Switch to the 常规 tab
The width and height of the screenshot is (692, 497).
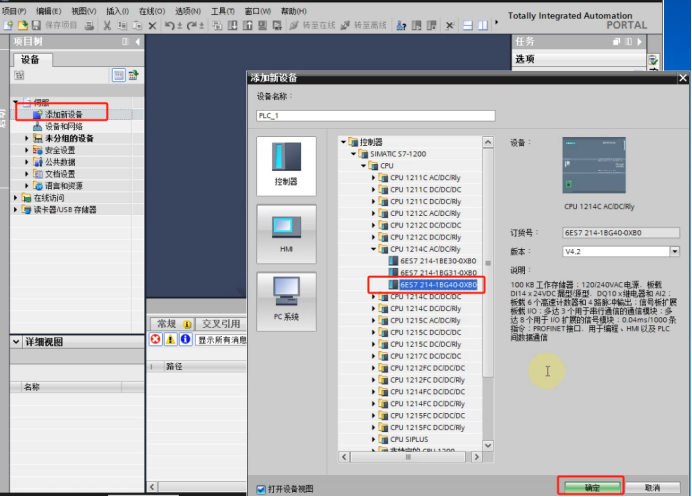(171, 324)
